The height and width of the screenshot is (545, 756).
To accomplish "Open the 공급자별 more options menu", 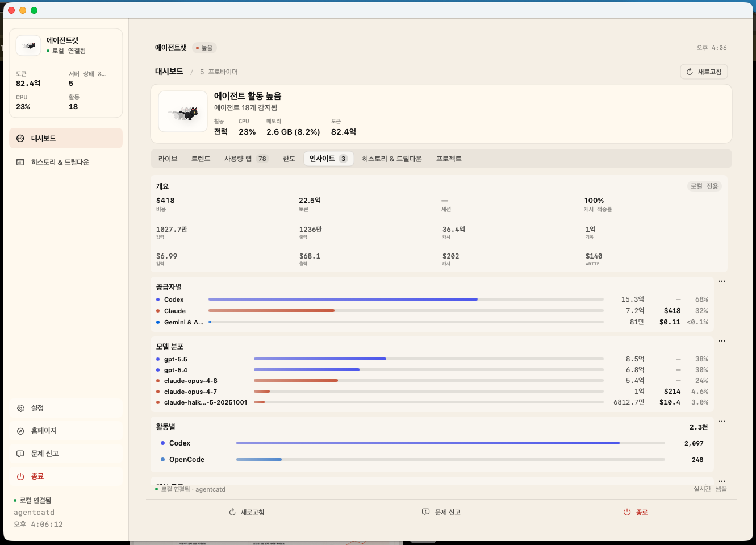I will tap(722, 281).
